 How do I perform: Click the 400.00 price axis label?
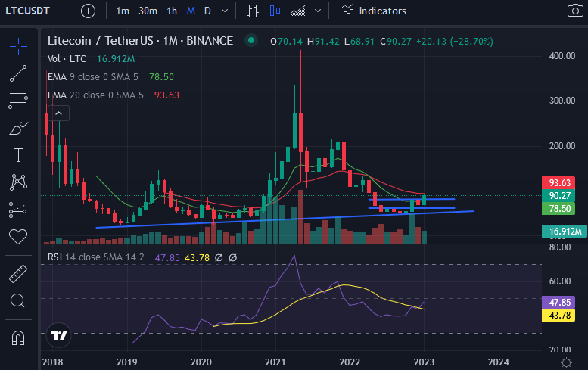[562, 56]
